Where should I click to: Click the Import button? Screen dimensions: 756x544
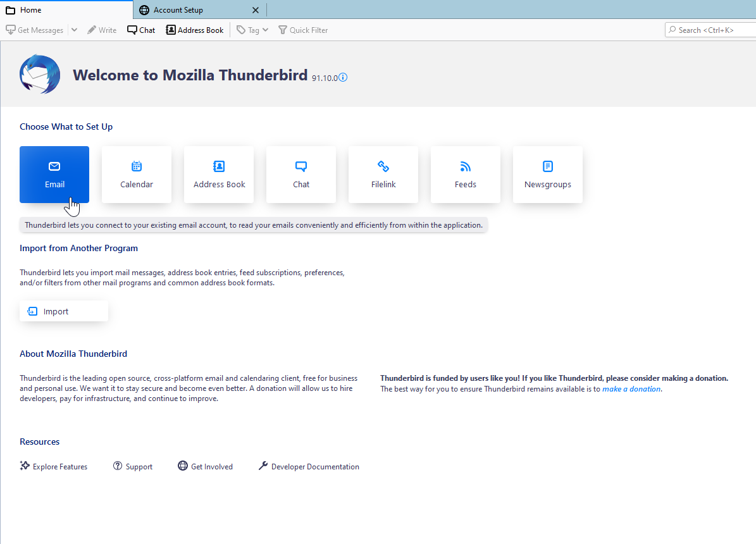pyautogui.click(x=63, y=311)
